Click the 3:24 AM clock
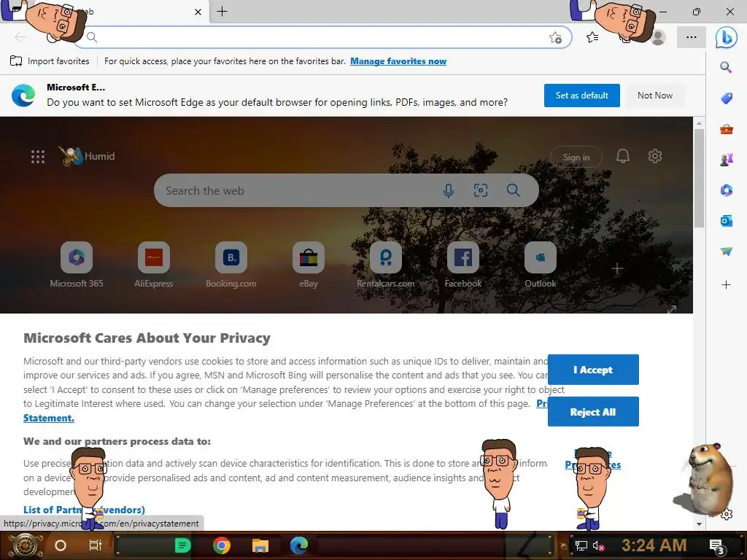Image resolution: width=747 pixels, height=560 pixels. (654, 545)
